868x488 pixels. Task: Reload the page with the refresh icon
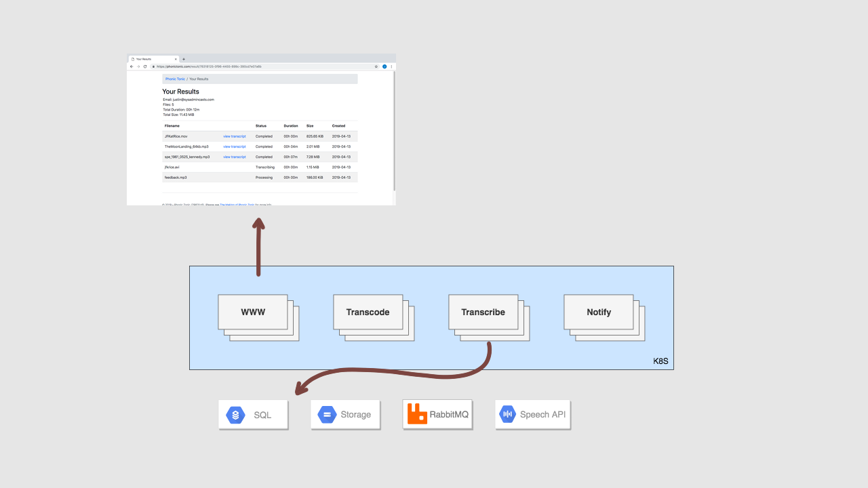145,66
